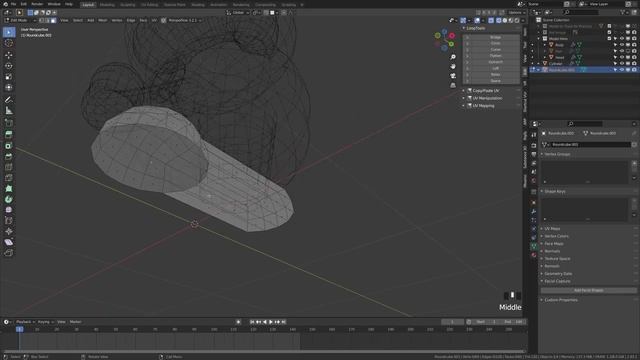Viewport: 640px width, 360px height.
Task: Switch to solid viewport shading
Action: (505, 20)
